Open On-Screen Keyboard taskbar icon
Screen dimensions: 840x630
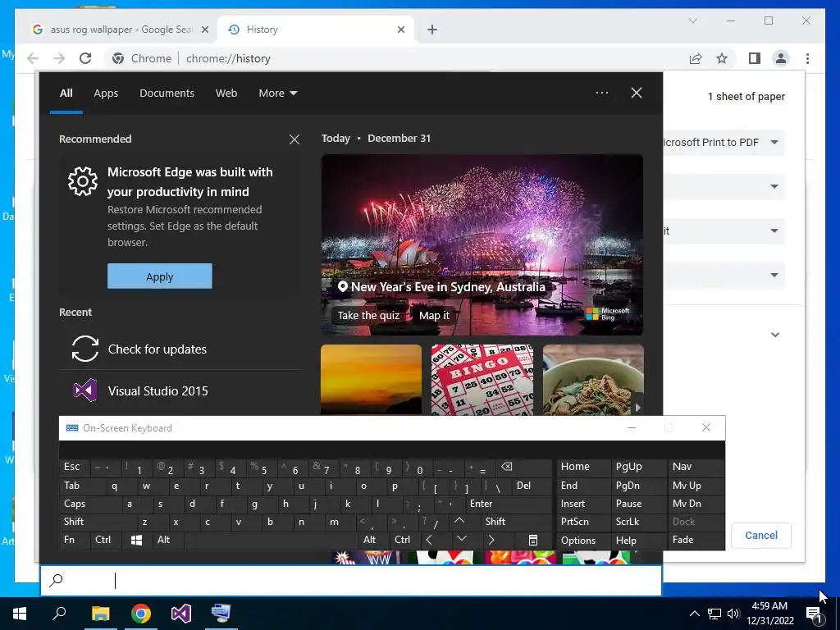coord(221,614)
